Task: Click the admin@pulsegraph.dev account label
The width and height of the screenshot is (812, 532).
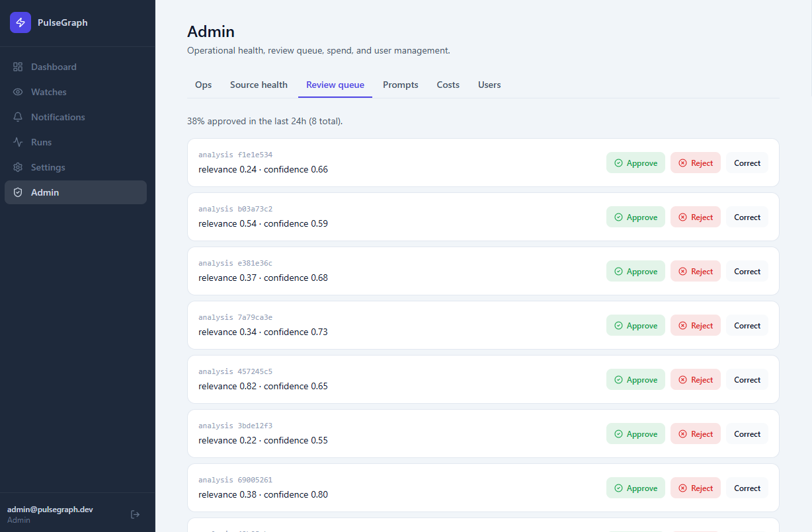Action: pyautogui.click(x=50, y=509)
